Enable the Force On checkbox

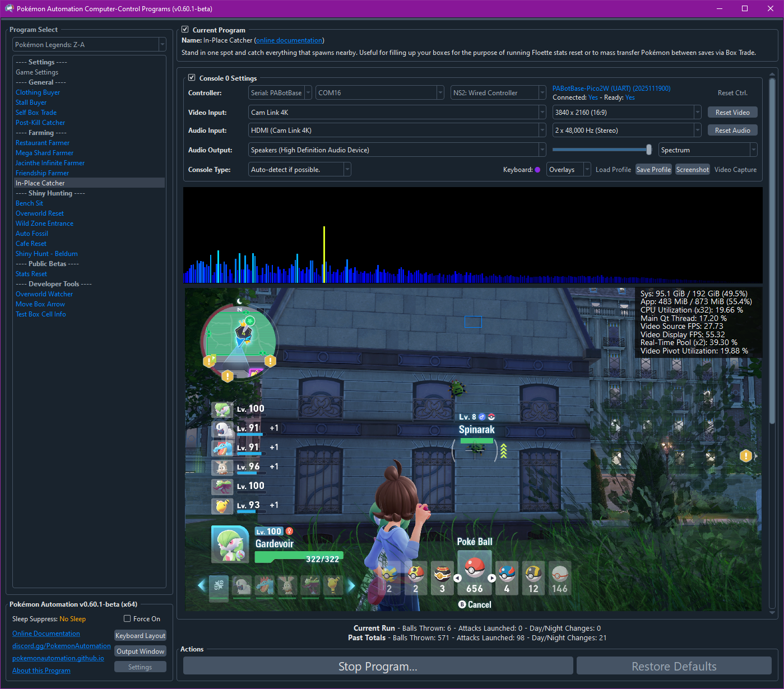(x=127, y=619)
